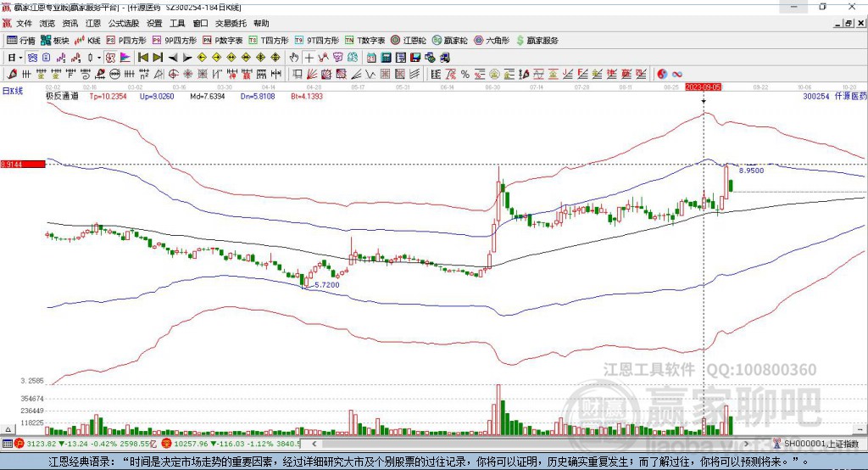Open the 9T四方形 tool
Screen dimensions: 868x470
pos(317,41)
